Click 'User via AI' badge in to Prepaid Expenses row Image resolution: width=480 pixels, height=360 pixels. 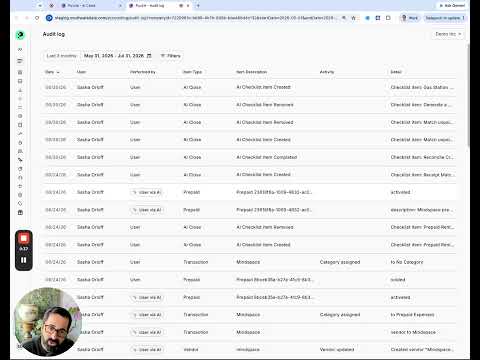point(147,315)
